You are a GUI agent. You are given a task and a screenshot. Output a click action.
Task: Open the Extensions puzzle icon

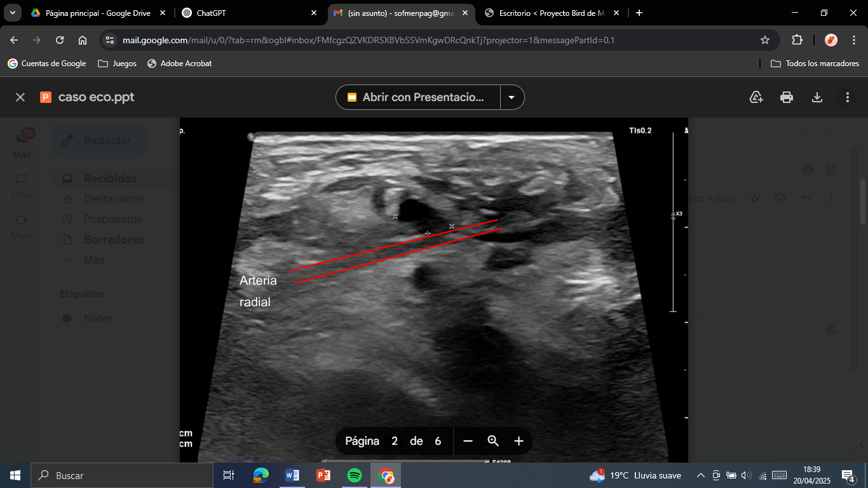[797, 40]
